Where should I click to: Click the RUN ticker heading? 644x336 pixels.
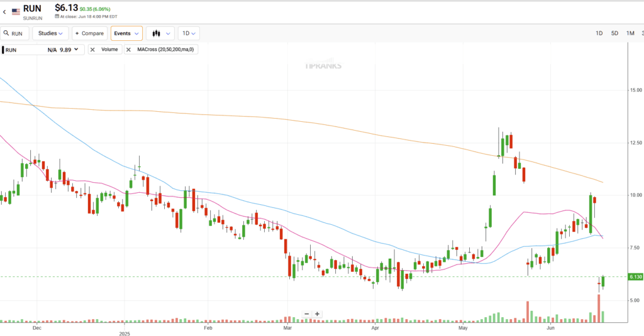tap(32, 9)
